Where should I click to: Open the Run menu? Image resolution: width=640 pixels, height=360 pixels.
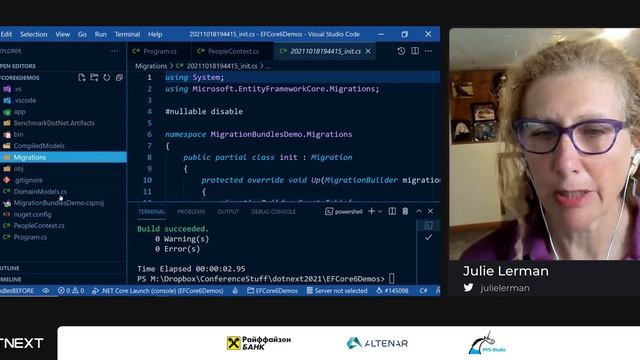point(100,34)
